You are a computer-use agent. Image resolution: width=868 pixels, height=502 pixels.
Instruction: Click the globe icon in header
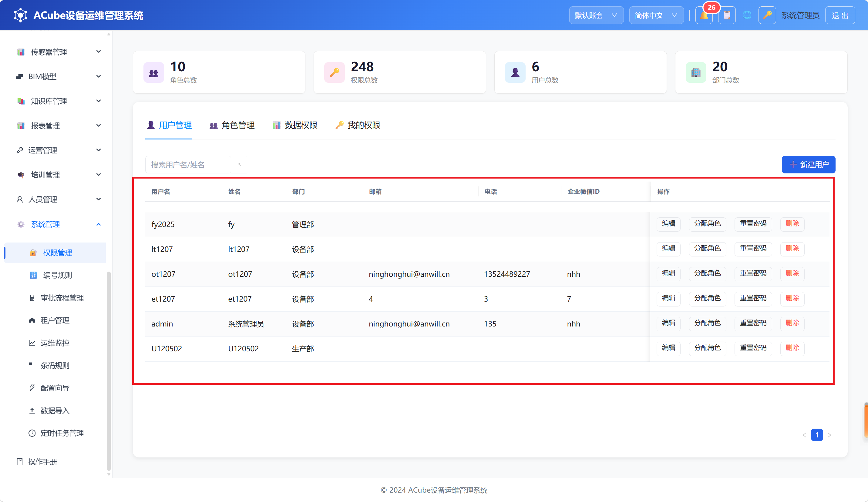(747, 15)
